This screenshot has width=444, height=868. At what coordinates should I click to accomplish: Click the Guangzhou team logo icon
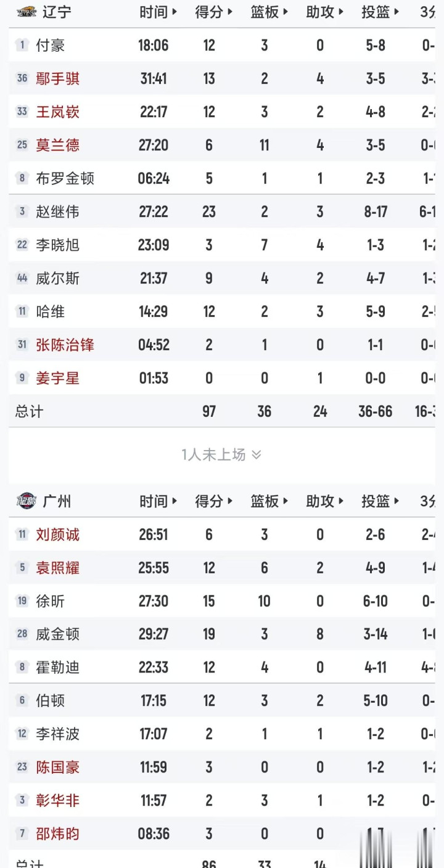click(x=27, y=501)
